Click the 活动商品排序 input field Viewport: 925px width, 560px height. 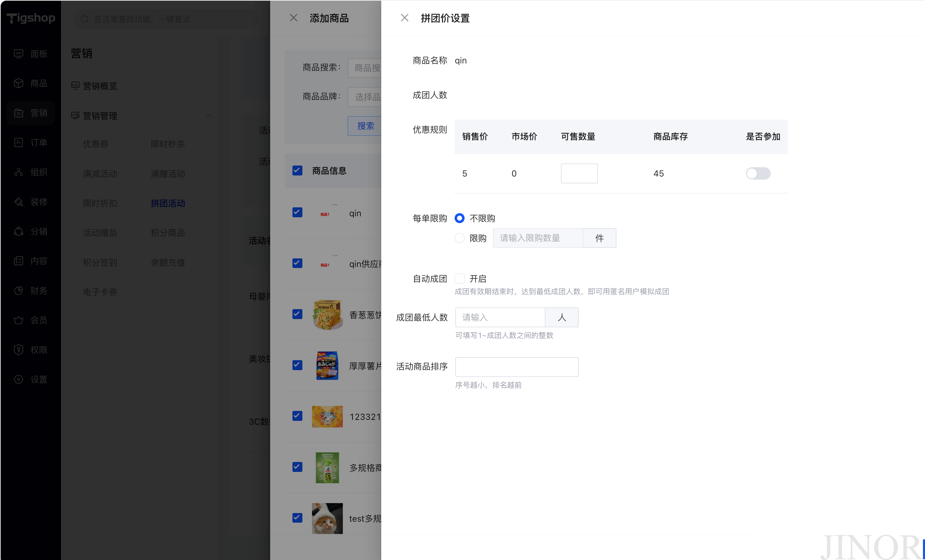(x=517, y=367)
